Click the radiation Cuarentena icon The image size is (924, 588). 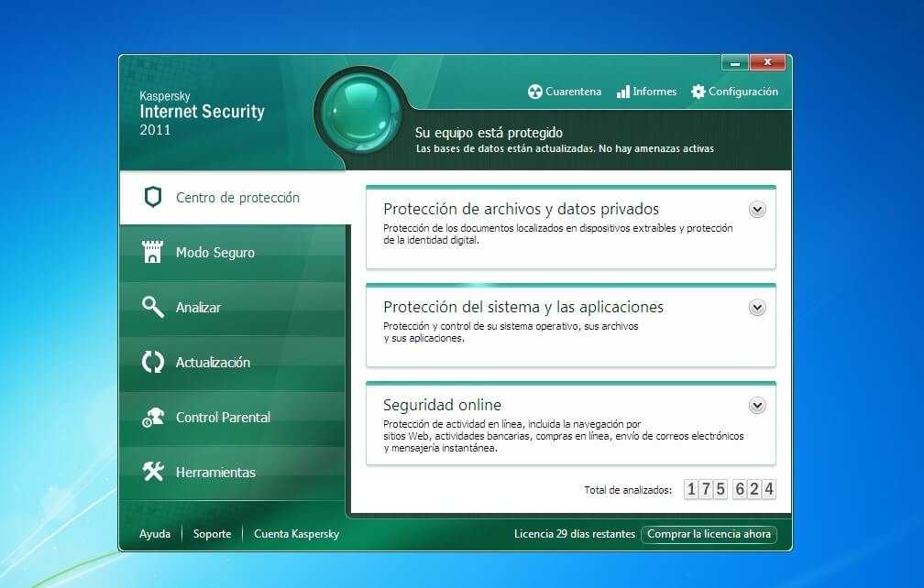pyautogui.click(x=534, y=92)
